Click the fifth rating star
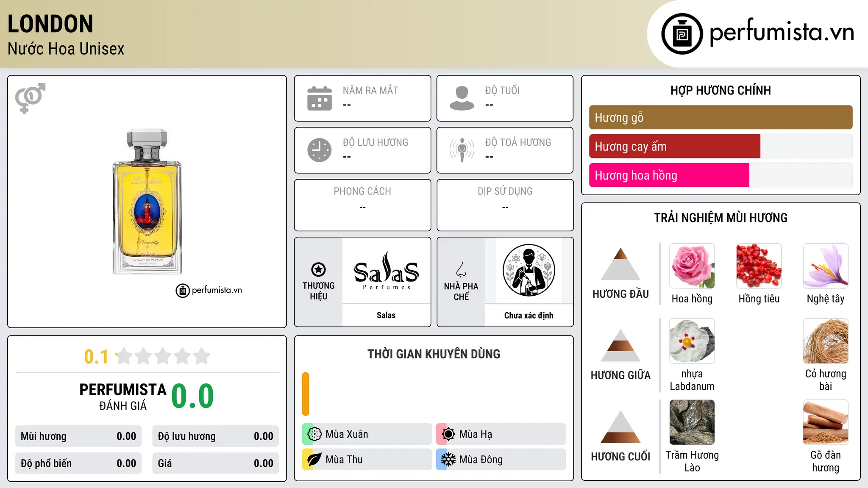 (201, 356)
